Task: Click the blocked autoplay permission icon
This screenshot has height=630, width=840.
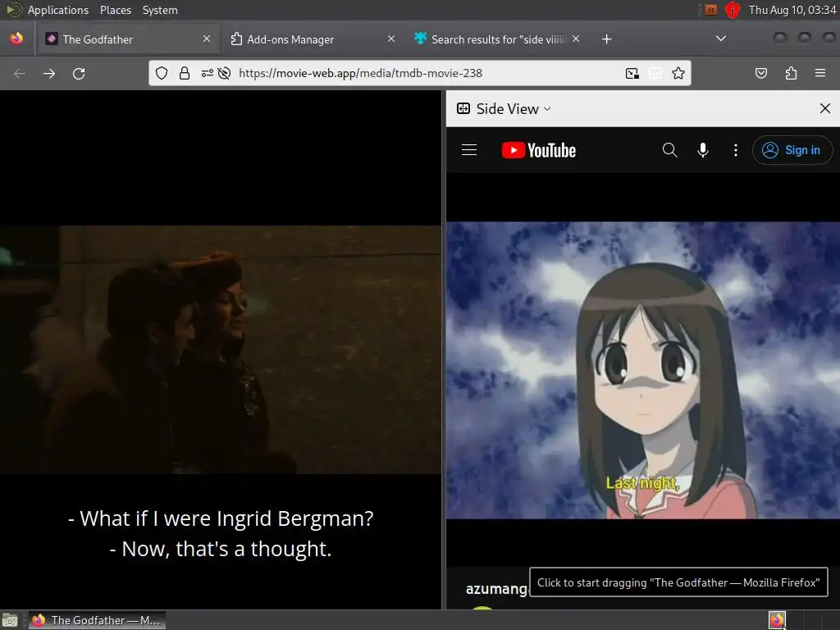Action: click(224, 73)
